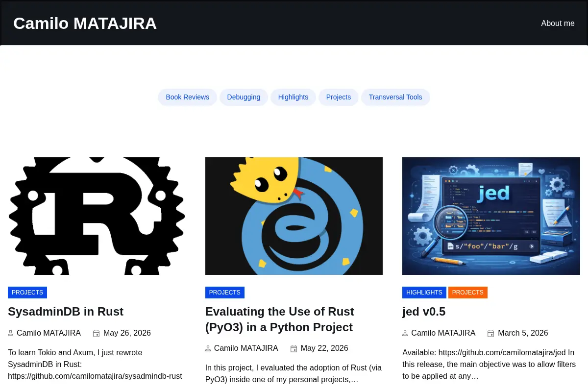Click the jed v0.5 excerpt text
Image resolution: width=588 pixels, height=392 pixels.
pos(489,364)
